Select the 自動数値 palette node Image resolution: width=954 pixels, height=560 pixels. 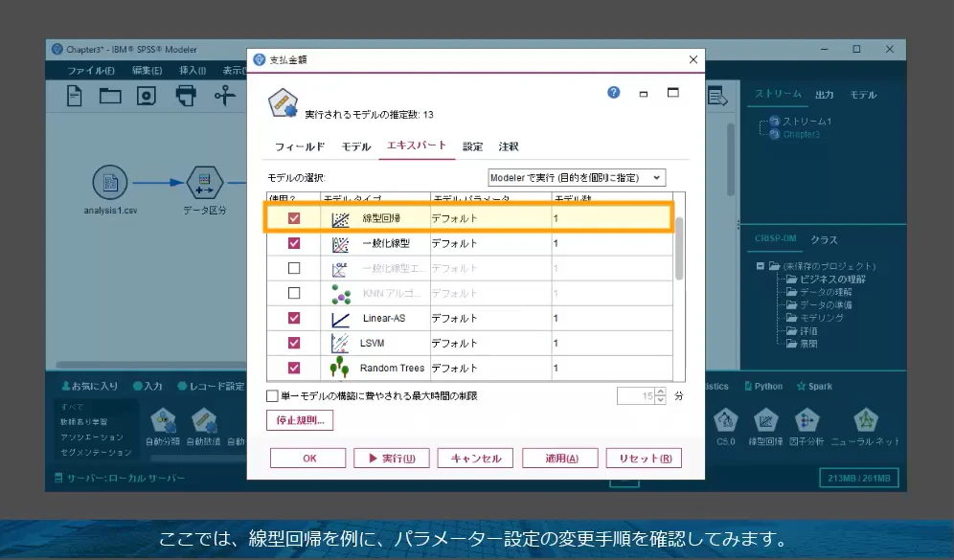204,421
